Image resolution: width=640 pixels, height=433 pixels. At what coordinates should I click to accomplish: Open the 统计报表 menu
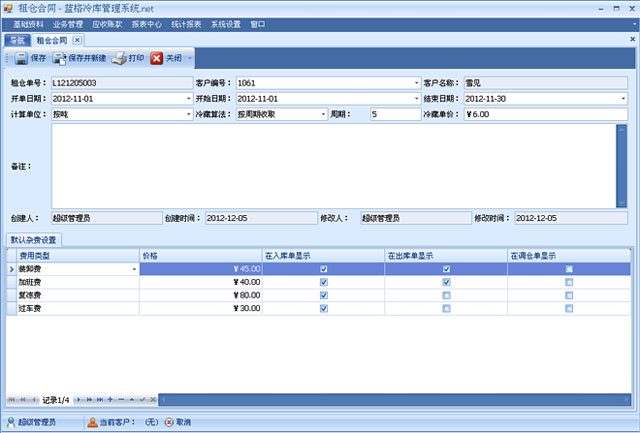click(186, 24)
